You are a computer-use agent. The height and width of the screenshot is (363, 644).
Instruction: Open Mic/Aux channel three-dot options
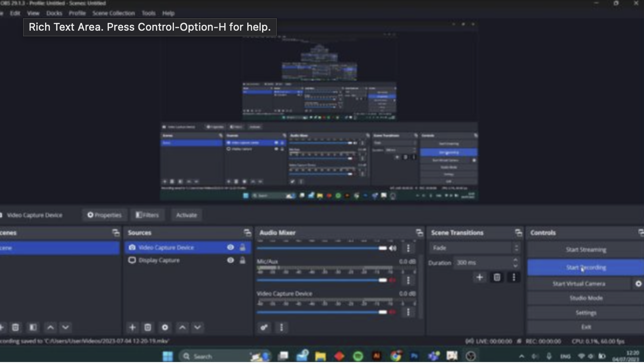coord(408,280)
